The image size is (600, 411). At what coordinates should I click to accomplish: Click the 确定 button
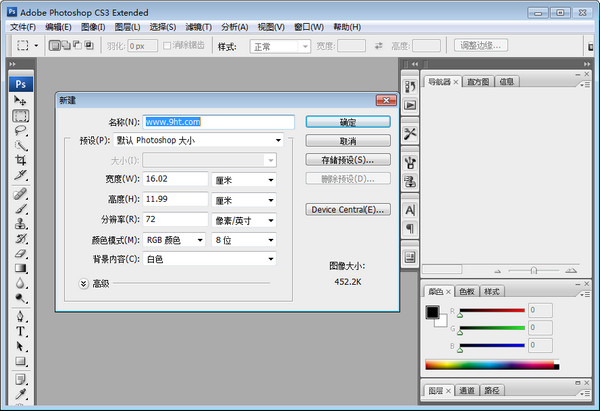(348, 122)
